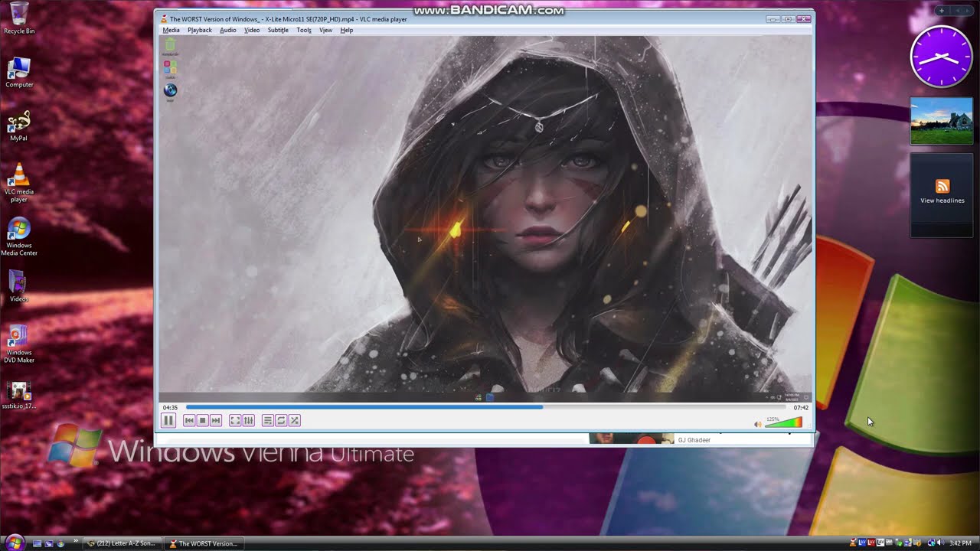The image size is (980, 551).
Task: Open the Playback menu
Action: 200,30
